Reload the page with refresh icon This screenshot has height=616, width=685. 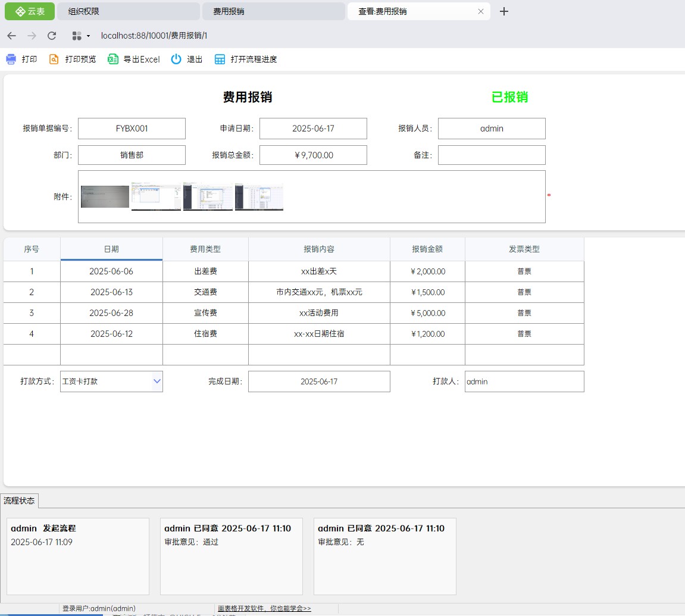(52, 36)
